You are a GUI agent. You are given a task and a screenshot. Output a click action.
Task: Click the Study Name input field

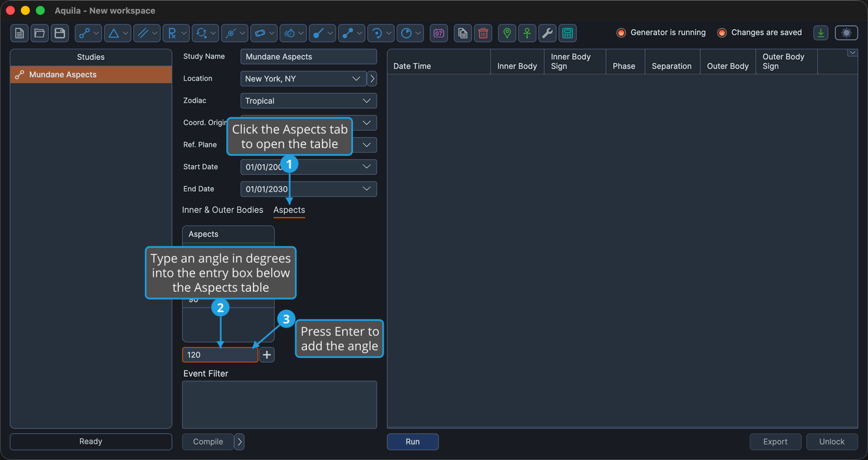point(309,57)
